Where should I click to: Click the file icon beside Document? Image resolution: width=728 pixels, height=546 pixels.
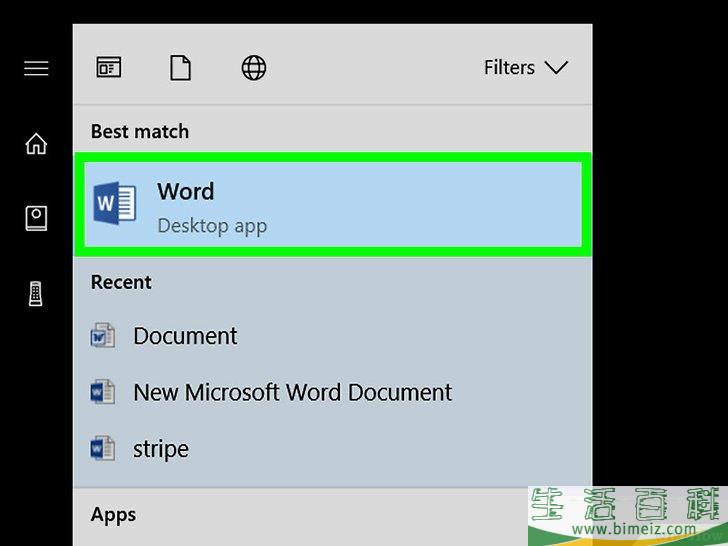coord(103,336)
